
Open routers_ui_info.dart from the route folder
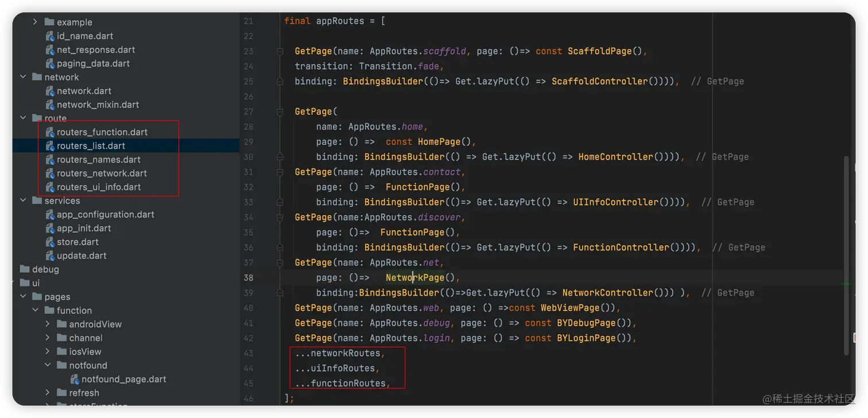pos(99,187)
